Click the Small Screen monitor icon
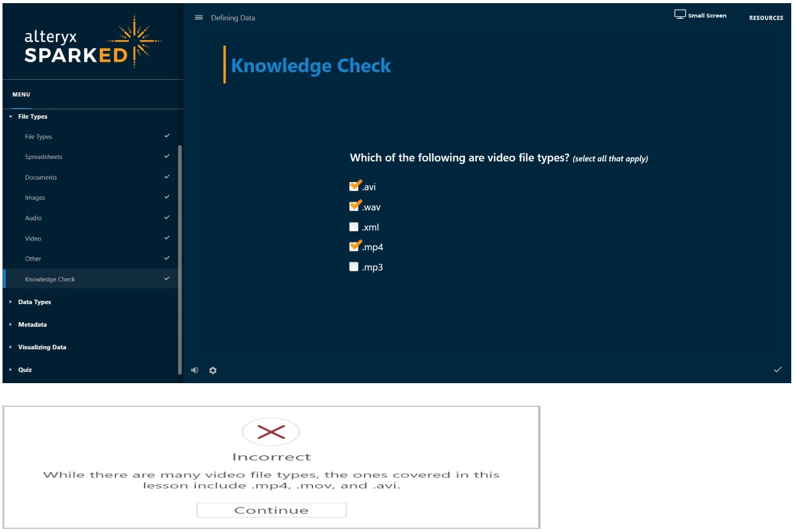795x532 pixels. 680,14
